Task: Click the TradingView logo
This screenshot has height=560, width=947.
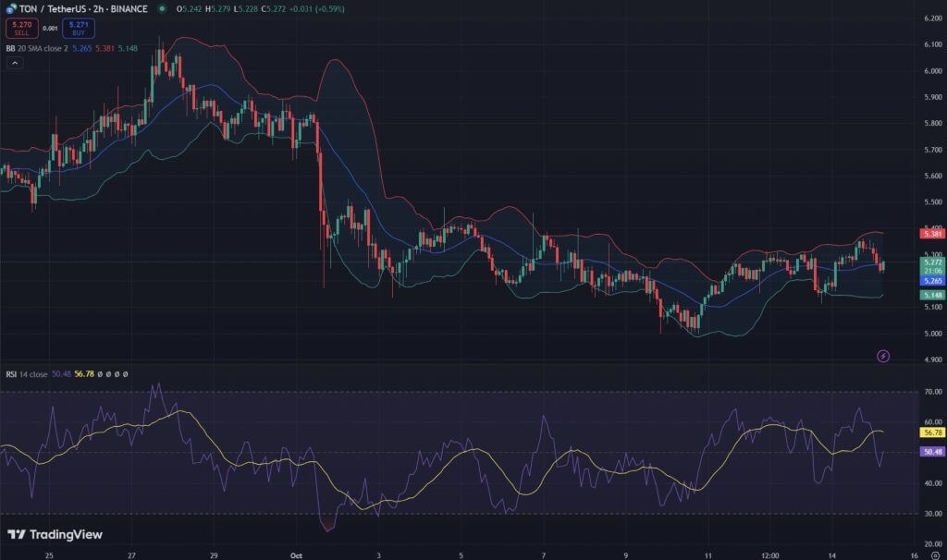Action: (55, 534)
